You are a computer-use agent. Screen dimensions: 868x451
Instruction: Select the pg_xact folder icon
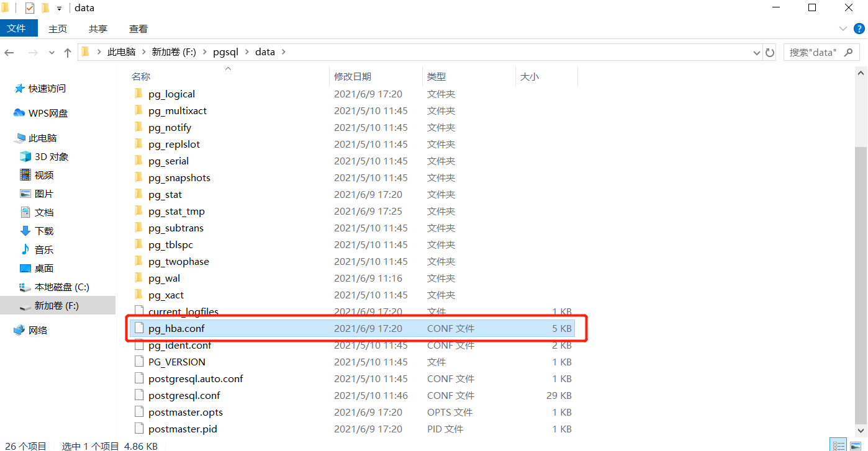click(x=138, y=295)
